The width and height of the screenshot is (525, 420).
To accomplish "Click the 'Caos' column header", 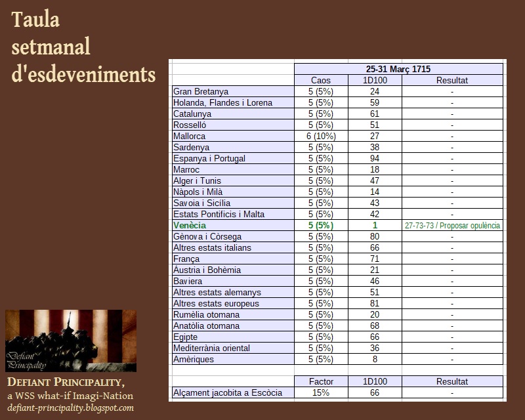I will click(x=321, y=80).
